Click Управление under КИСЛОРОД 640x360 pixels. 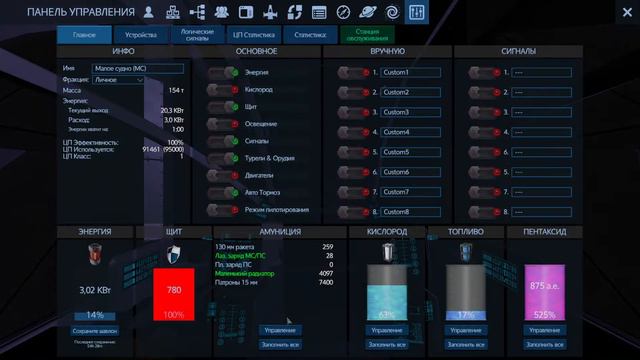[x=387, y=330]
